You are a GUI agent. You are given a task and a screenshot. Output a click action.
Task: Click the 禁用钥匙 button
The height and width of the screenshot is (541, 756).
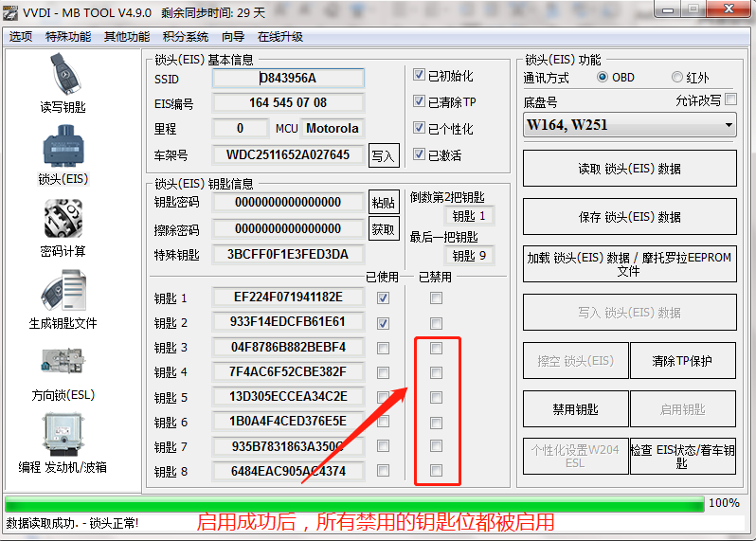tap(576, 409)
